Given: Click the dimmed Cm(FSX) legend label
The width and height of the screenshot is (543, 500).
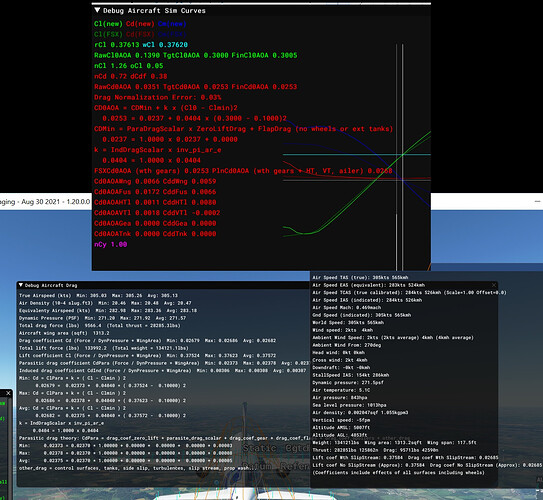Looking at the screenshot, I should point(172,34).
